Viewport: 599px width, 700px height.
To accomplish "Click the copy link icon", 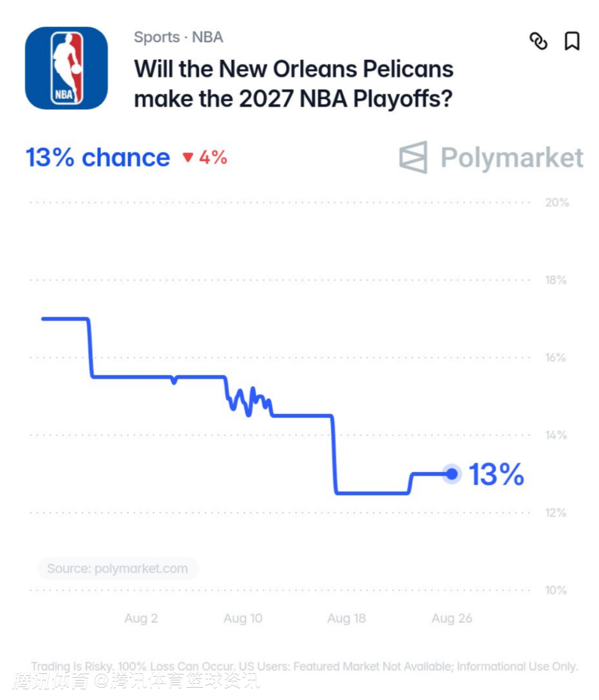I will (x=538, y=41).
